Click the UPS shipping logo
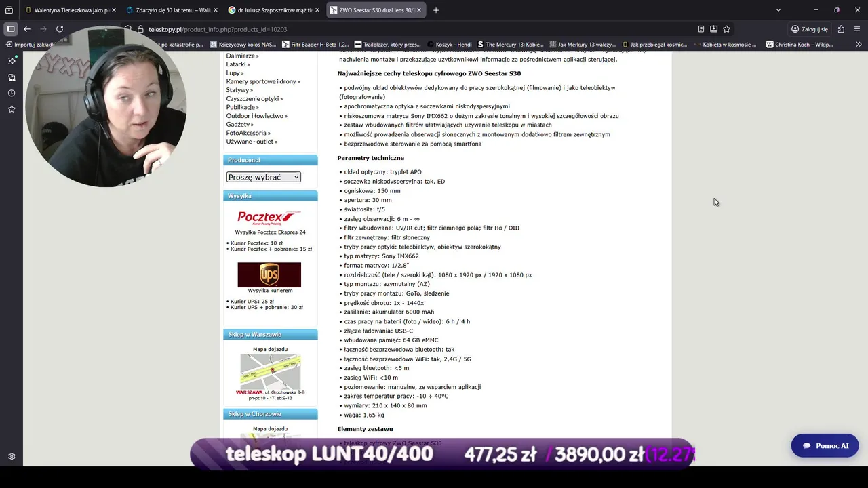 (269, 274)
